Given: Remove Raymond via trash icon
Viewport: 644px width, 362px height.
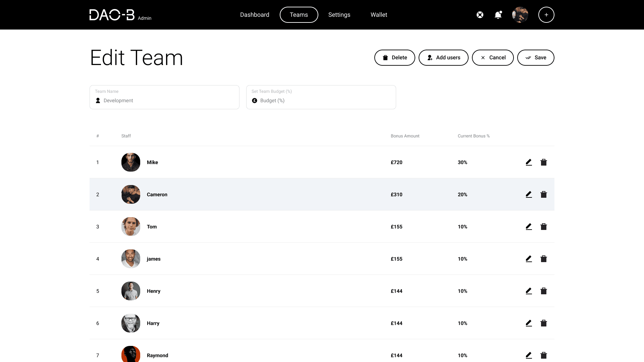Looking at the screenshot, I should tap(544, 355).
